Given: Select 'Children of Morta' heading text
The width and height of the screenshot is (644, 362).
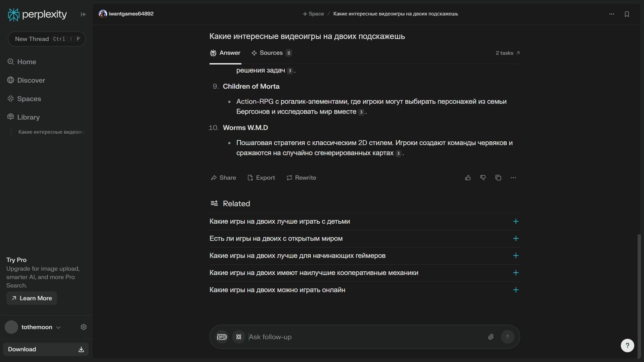Looking at the screenshot, I should [251, 86].
